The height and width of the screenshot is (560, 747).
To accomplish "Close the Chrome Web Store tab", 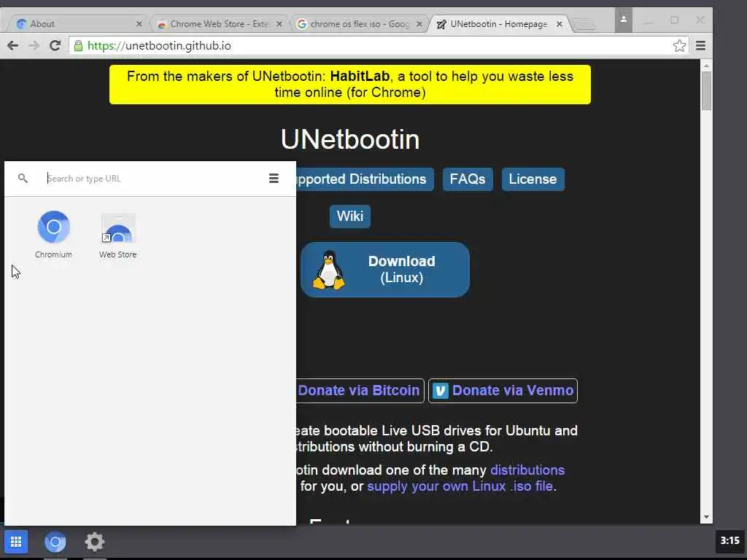I will [x=279, y=24].
